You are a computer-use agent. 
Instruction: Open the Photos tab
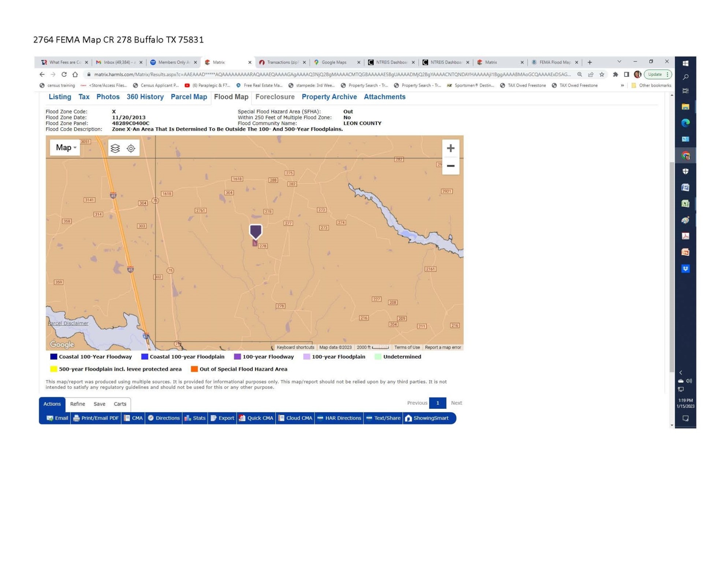coord(108,97)
